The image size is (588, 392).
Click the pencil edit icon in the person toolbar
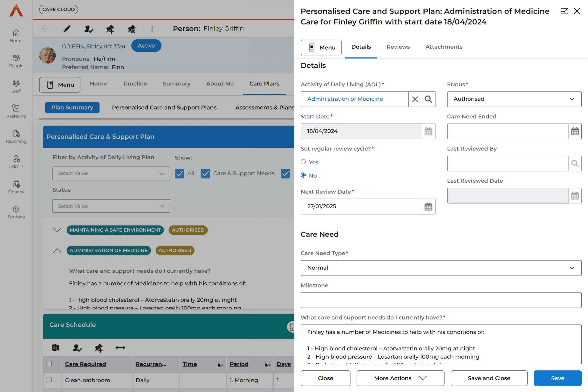click(67, 29)
